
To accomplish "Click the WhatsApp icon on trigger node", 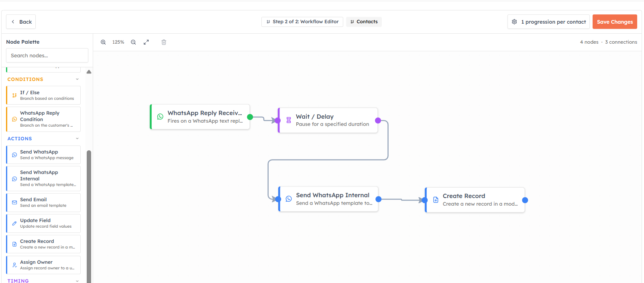I will pos(160,117).
